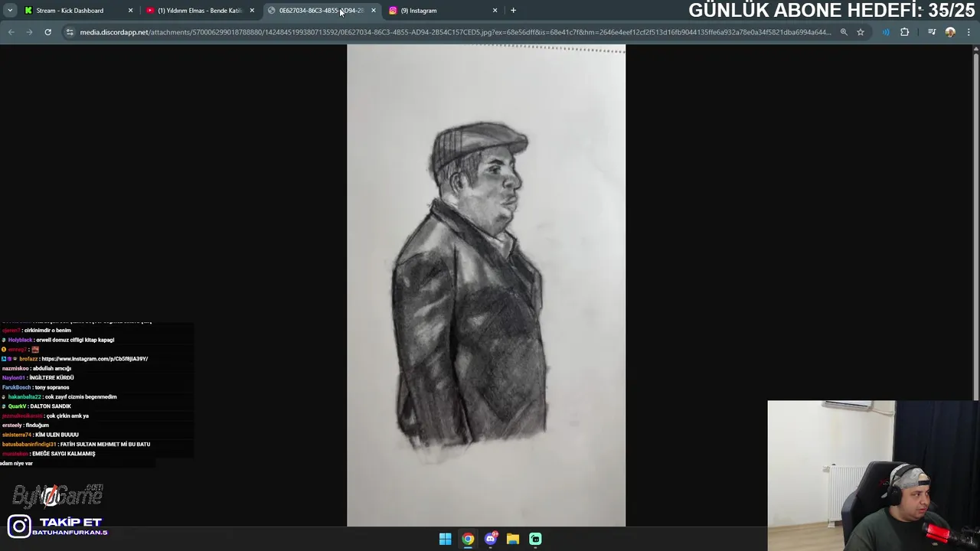980x551 pixels.
Task: Click the blue sound waves extension icon
Action: [x=886, y=32]
